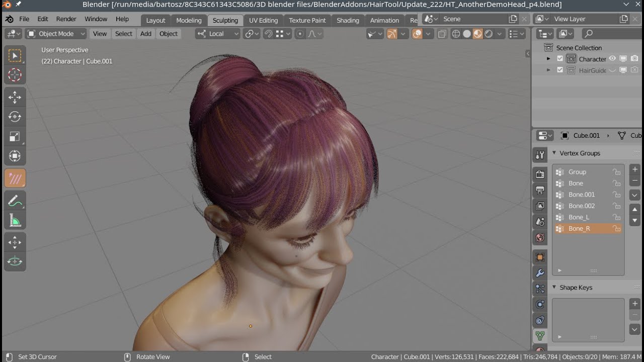
Task: Open the Render menu
Action: point(66,19)
